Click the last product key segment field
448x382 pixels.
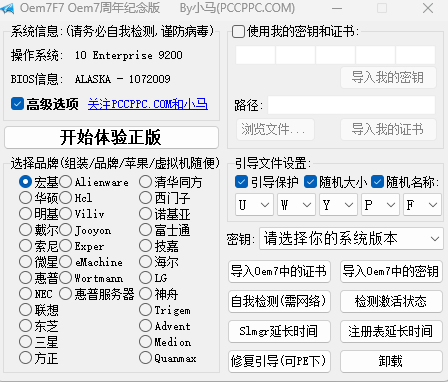415,55
